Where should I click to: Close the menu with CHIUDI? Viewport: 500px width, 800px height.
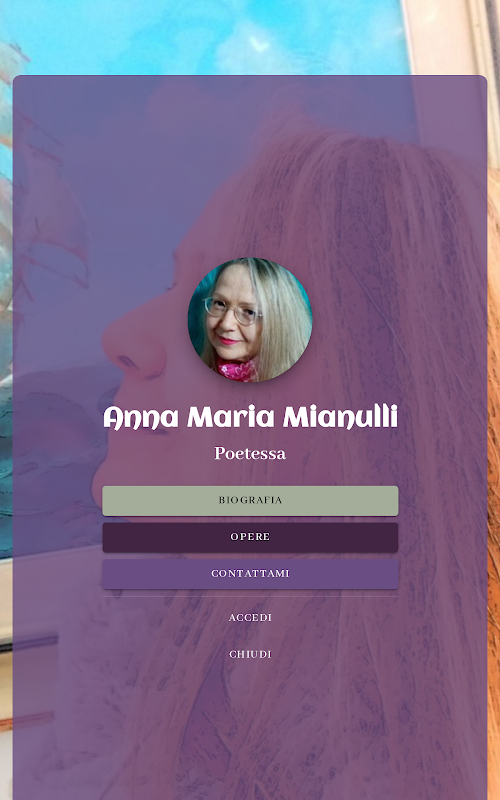pos(250,655)
